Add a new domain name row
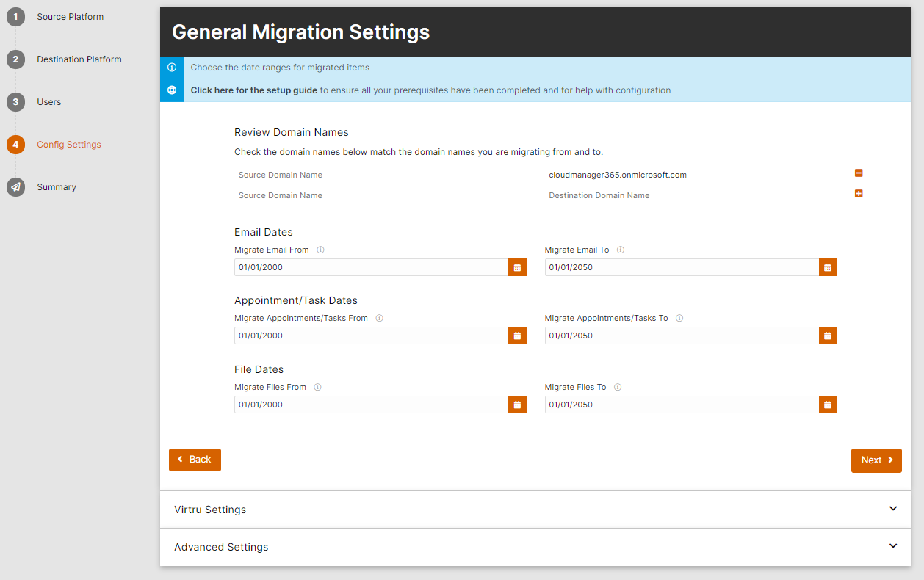 click(858, 194)
